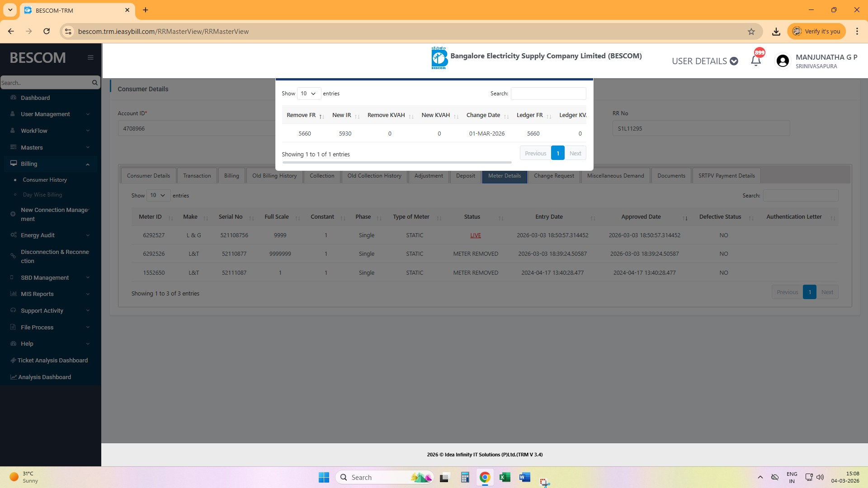Viewport: 868px width, 488px height.
Task: Toggle the sidebar hamburger menu icon
Action: (x=90, y=57)
